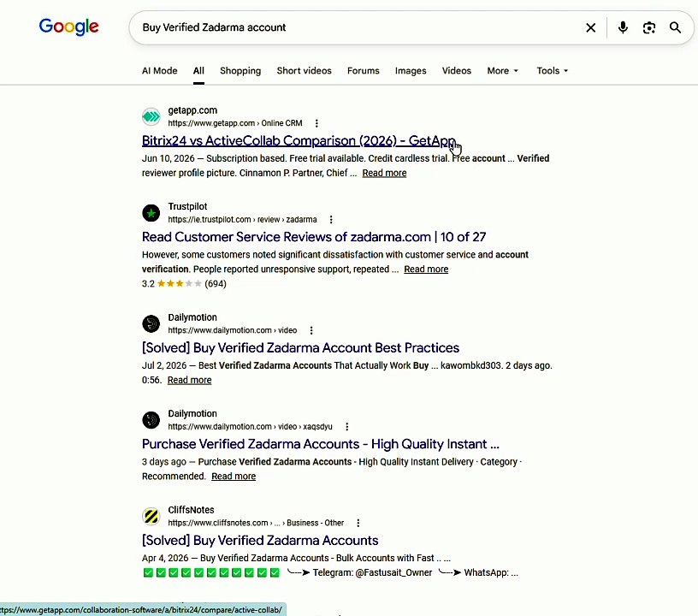Click the getapp.com site name

192,110
